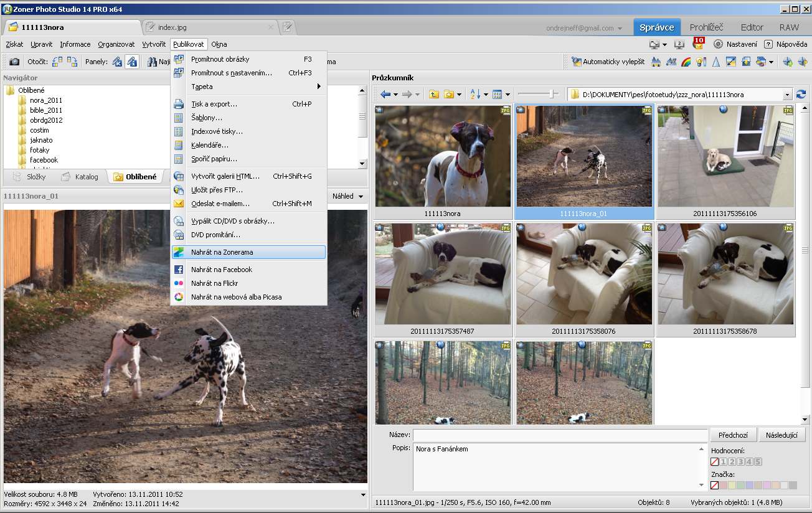This screenshot has width=812, height=513.
Task: Open the folder path dropdown arrow
Action: point(787,95)
